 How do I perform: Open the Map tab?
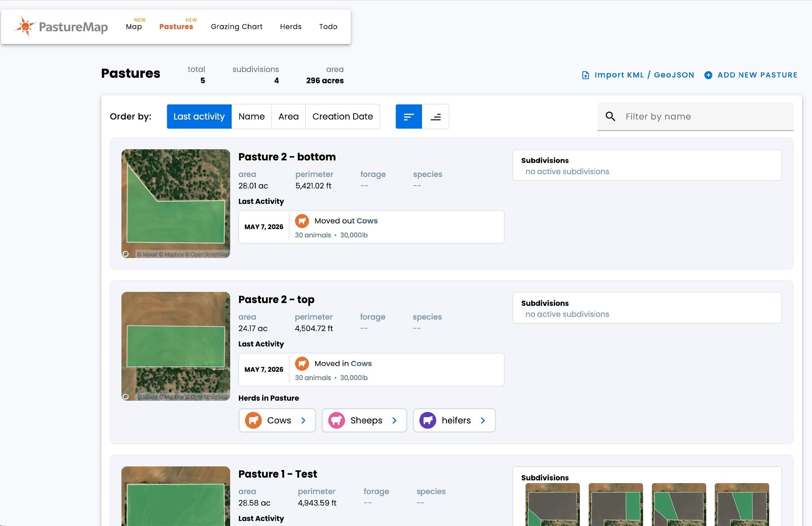click(134, 27)
